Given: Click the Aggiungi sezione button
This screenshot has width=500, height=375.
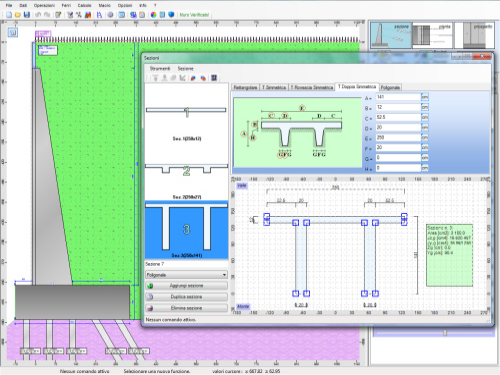Looking at the screenshot, I should coord(186,286).
